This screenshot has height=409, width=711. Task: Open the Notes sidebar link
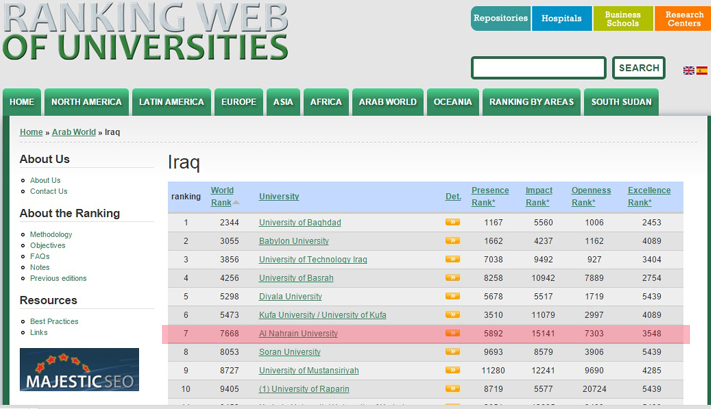point(39,267)
